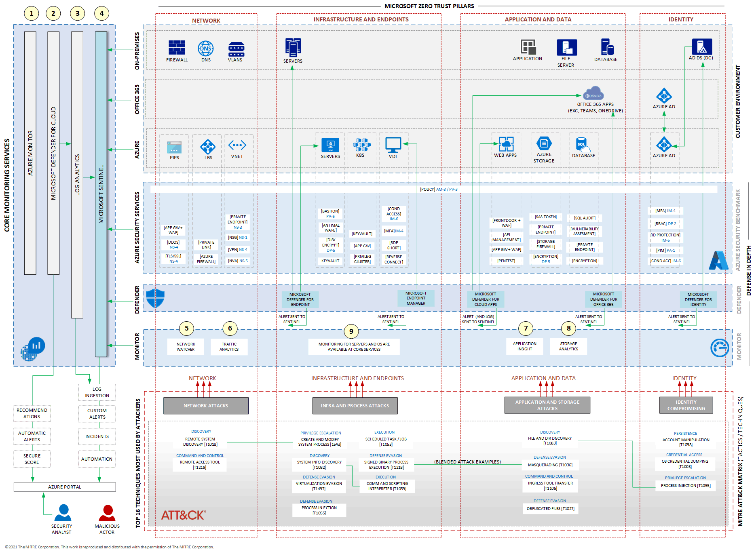Viewport: 756px width, 552px height.
Task: Select the K8S cluster icon
Action: (361, 145)
